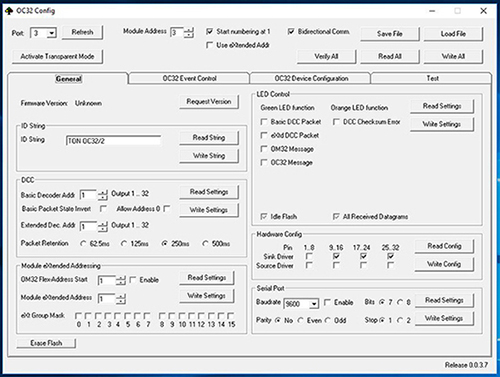The height and width of the screenshot is (377, 500).
Task: Select 8 bits radio option
Action: pyautogui.click(x=400, y=302)
